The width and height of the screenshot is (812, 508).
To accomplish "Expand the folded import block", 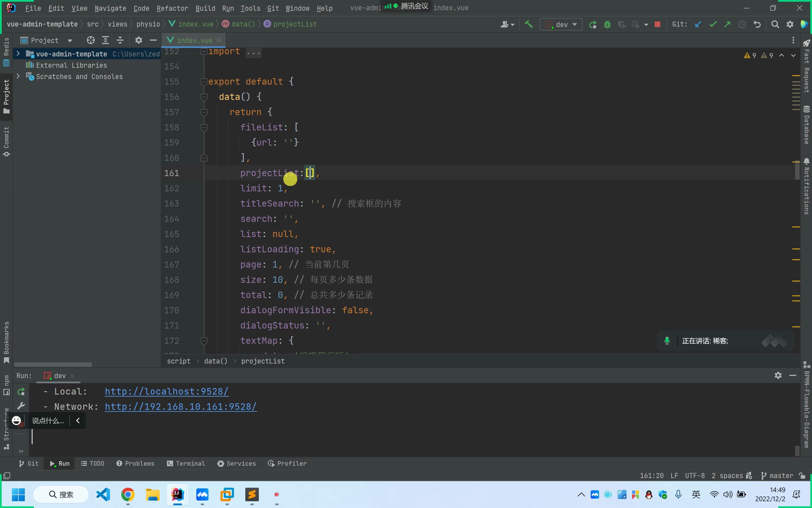I will click(x=204, y=51).
